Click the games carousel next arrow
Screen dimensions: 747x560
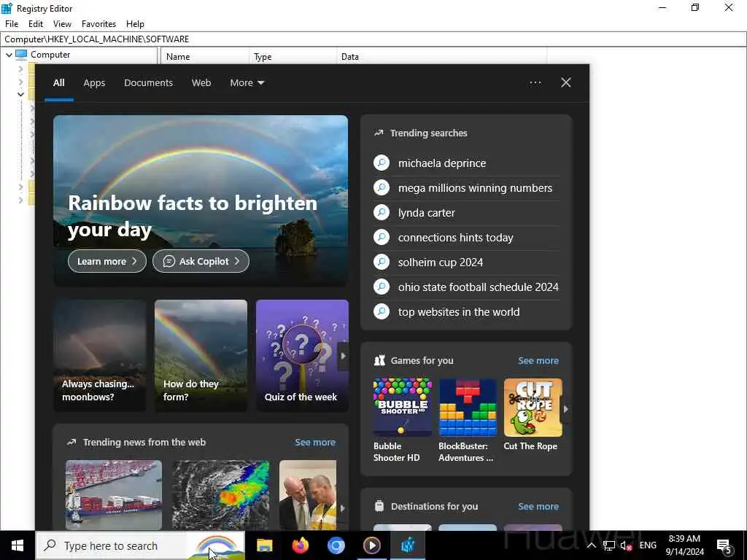[x=565, y=409]
